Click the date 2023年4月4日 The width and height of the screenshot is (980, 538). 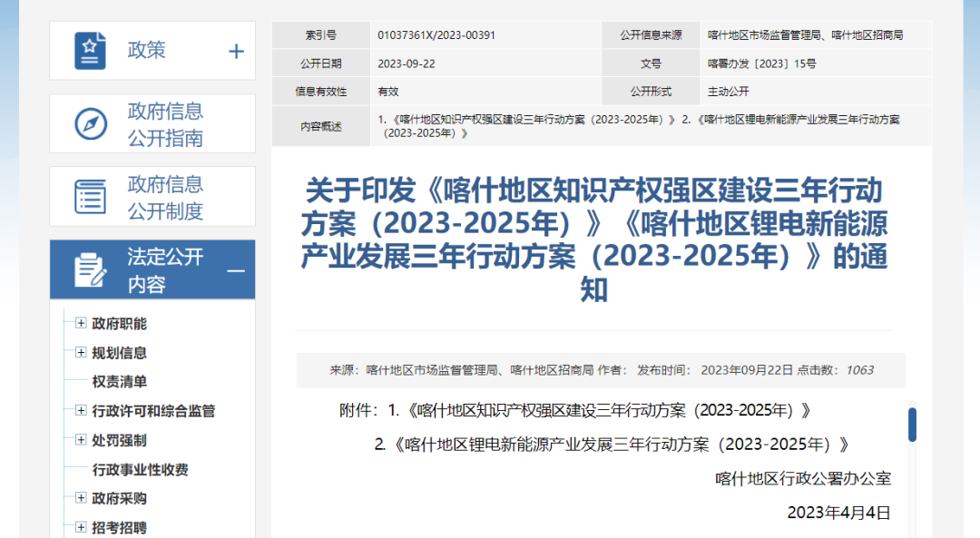pyautogui.click(x=838, y=513)
